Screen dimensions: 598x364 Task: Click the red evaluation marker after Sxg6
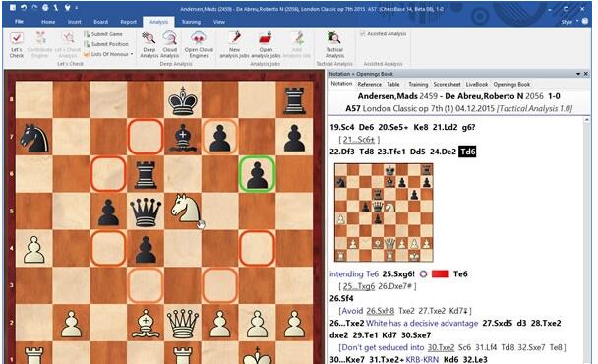[x=440, y=273]
